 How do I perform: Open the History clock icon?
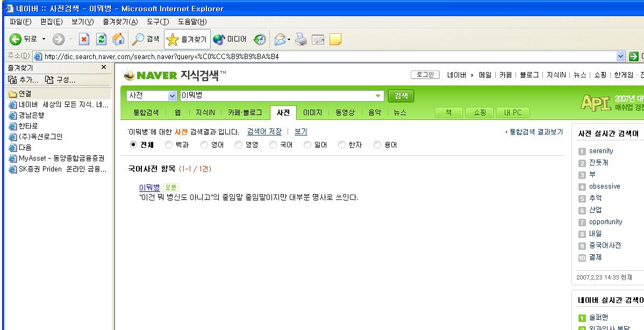pyautogui.click(x=260, y=39)
